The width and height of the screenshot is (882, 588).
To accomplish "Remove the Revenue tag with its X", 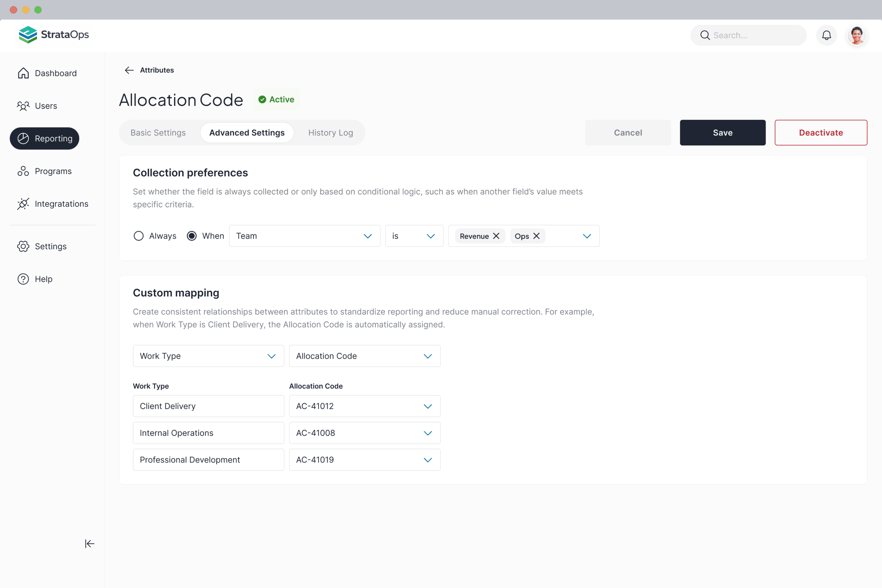I will tap(496, 236).
